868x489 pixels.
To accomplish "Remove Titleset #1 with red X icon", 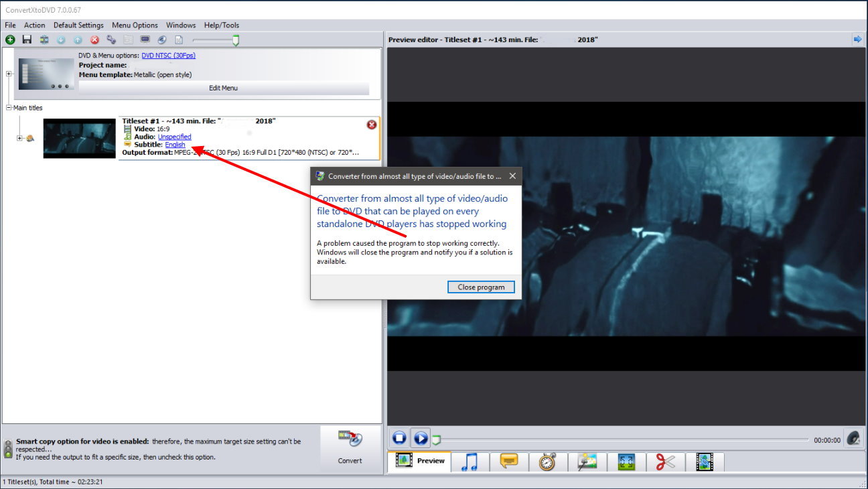I will point(372,125).
